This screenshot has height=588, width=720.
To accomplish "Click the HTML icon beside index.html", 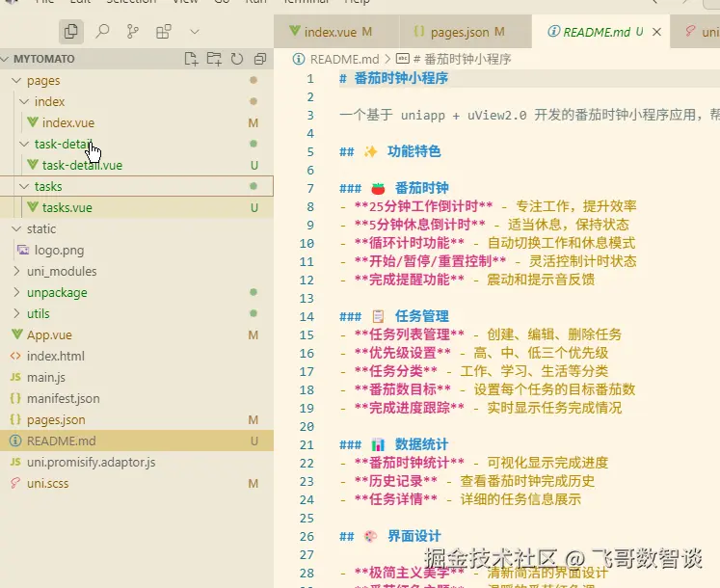I will pyautogui.click(x=15, y=356).
